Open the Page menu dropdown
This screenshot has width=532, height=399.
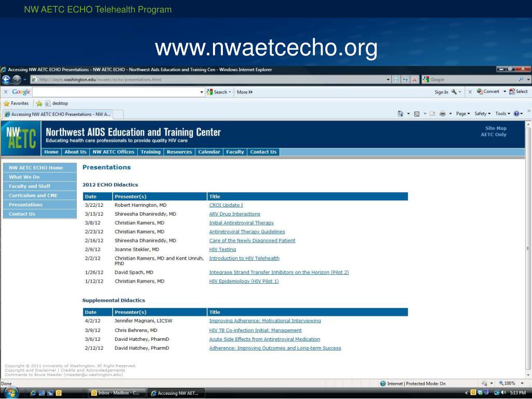pyautogui.click(x=463, y=114)
